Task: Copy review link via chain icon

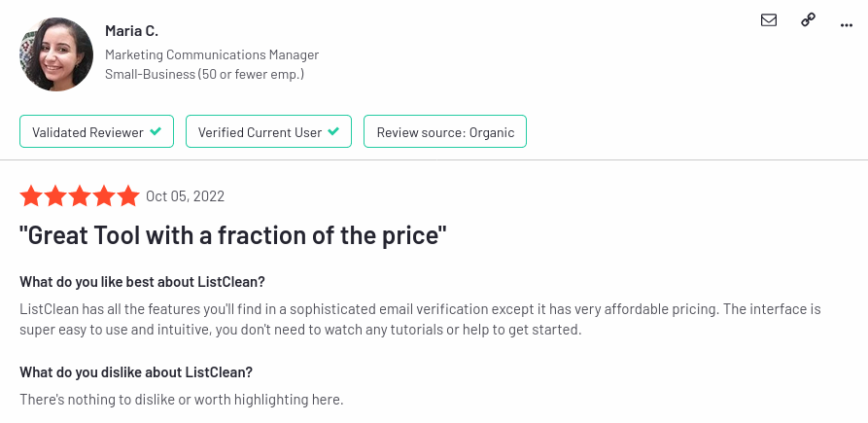Action: (x=808, y=19)
